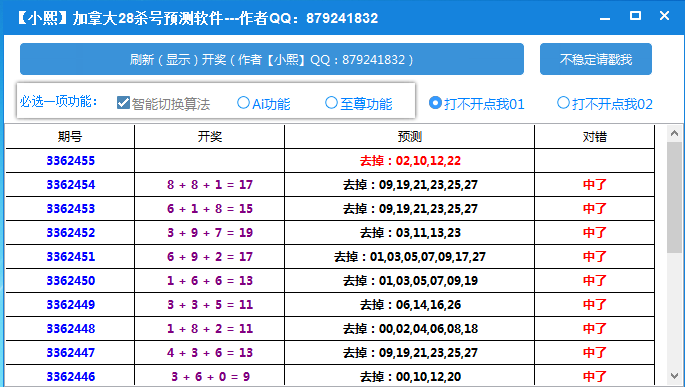Click 中了 result in row 3362450

point(595,281)
